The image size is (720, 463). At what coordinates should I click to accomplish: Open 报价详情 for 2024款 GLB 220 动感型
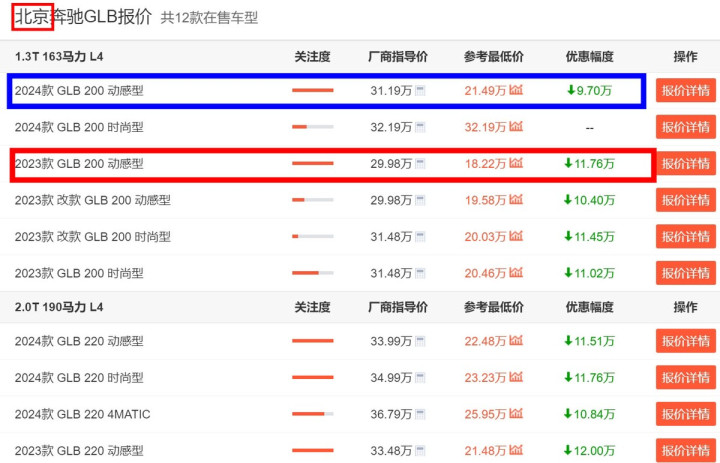[x=686, y=341]
